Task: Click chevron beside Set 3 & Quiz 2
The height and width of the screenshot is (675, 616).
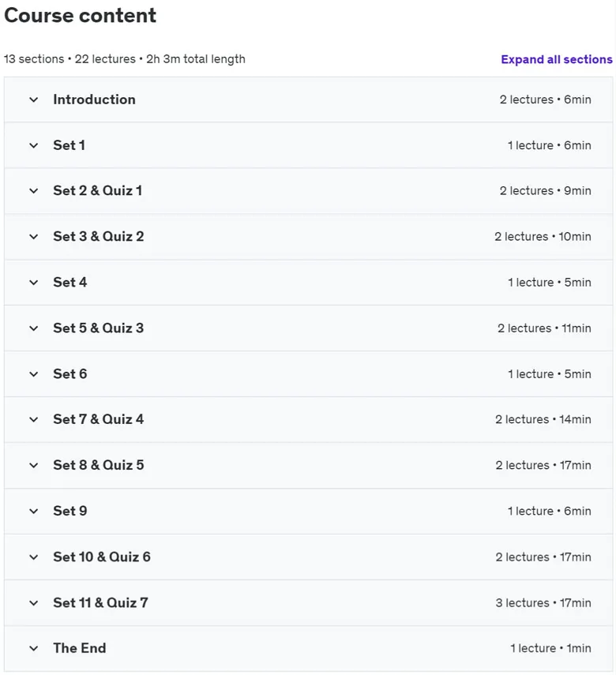Action: tap(34, 237)
